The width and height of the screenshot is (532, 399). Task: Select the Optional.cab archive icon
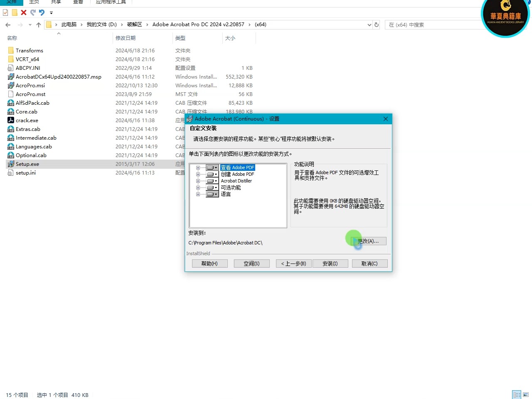[11, 155]
